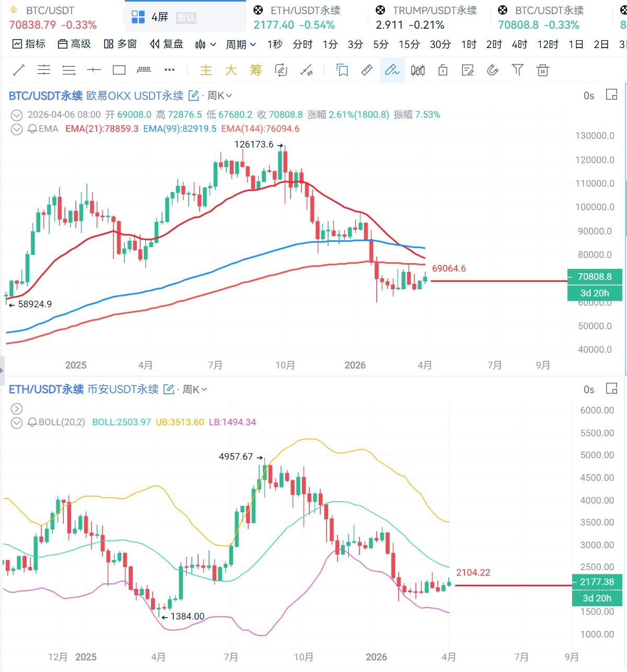Switch to the BTC/USDT ticker tab
The image size is (627, 672).
(x=62, y=17)
